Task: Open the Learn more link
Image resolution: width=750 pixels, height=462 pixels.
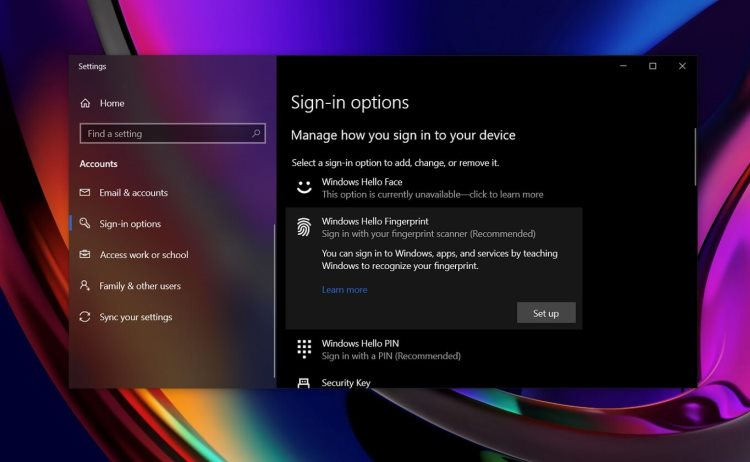Action: click(344, 289)
